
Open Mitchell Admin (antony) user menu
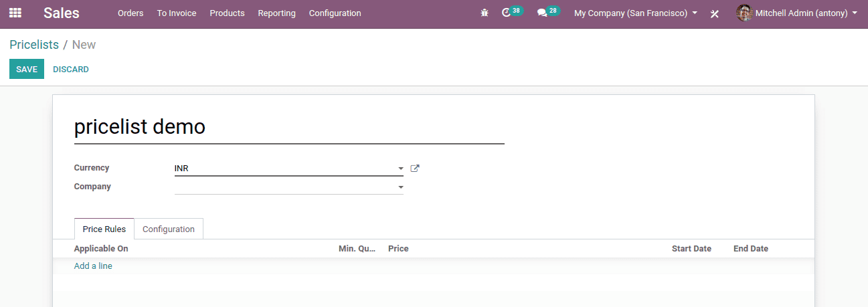pos(796,13)
